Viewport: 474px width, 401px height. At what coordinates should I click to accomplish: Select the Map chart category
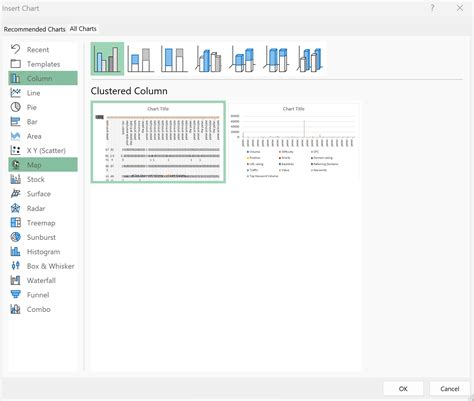[43, 165]
